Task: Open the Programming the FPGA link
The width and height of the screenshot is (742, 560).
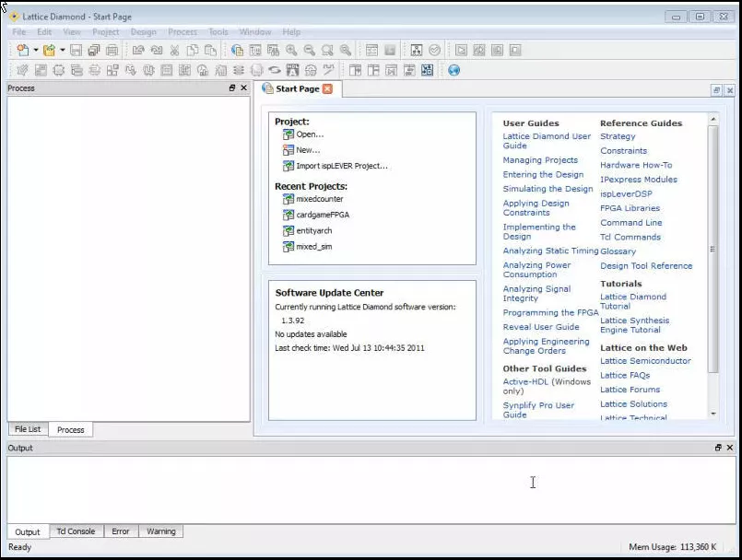Action: tap(550, 312)
